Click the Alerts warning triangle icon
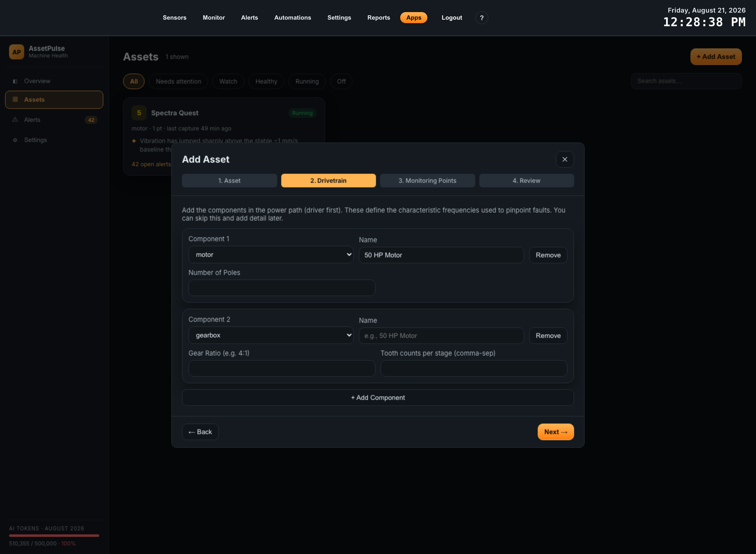This screenshot has width=756, height=554. tap(15, 120)
